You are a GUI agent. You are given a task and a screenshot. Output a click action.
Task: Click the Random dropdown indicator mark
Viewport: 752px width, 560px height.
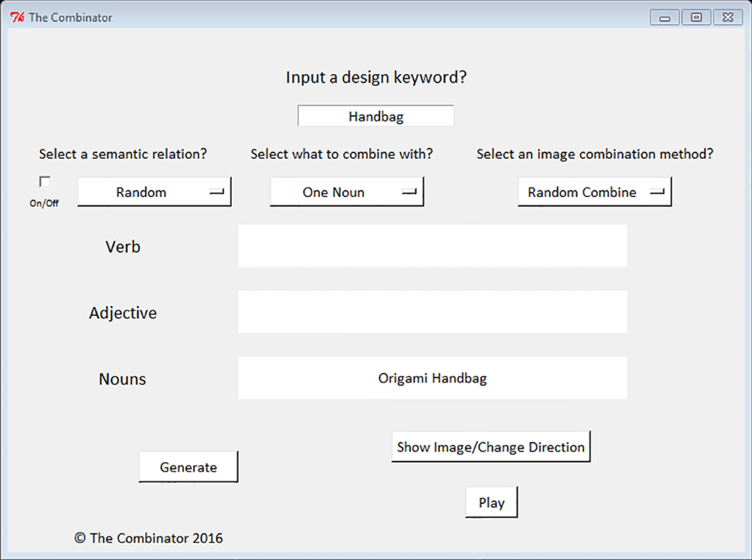pos(216,192)
